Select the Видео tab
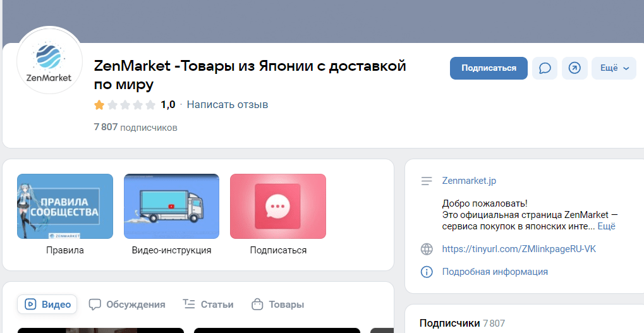This screenshot has height=333, width=644. pos(47,305)
